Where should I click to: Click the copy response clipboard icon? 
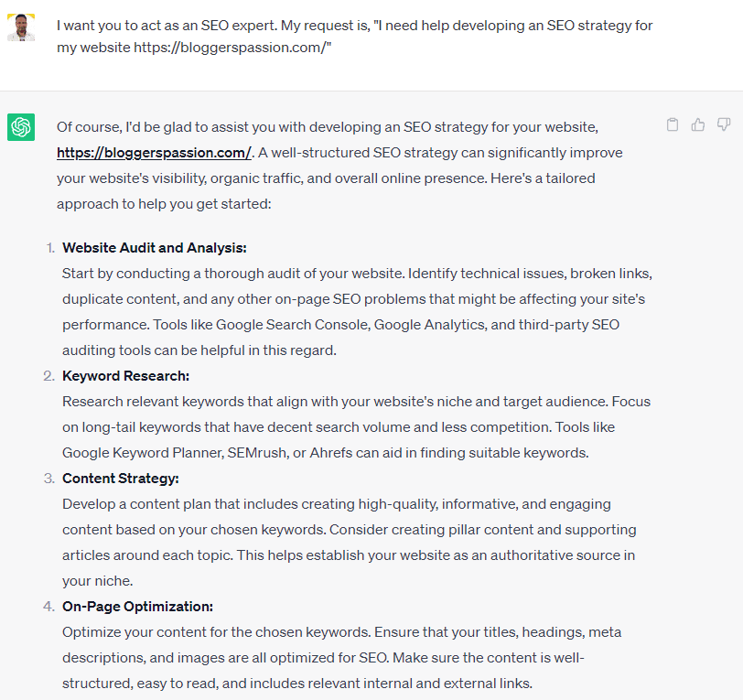pyautogui.click(x=673, y=125)
